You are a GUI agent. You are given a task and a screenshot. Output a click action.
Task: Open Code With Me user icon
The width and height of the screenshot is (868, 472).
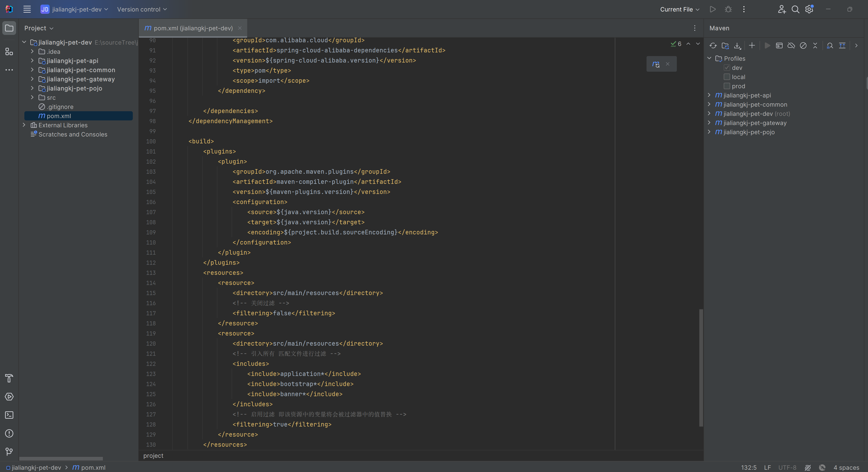pos(782,9)
